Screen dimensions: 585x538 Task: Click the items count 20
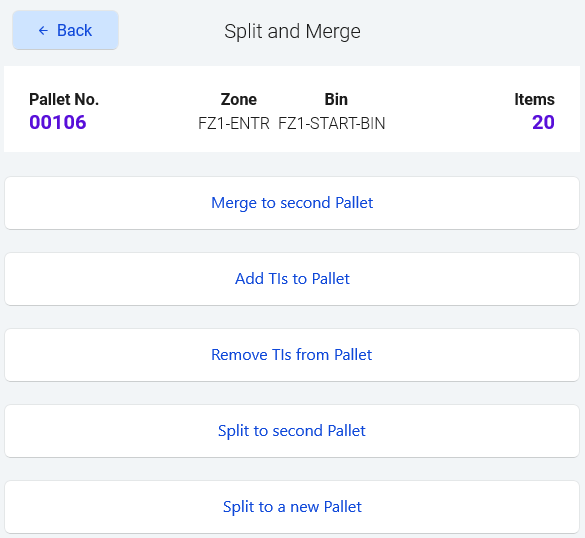point(543,122)
